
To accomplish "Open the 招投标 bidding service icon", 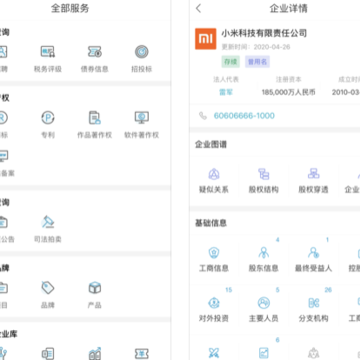I will coord(142,52).
